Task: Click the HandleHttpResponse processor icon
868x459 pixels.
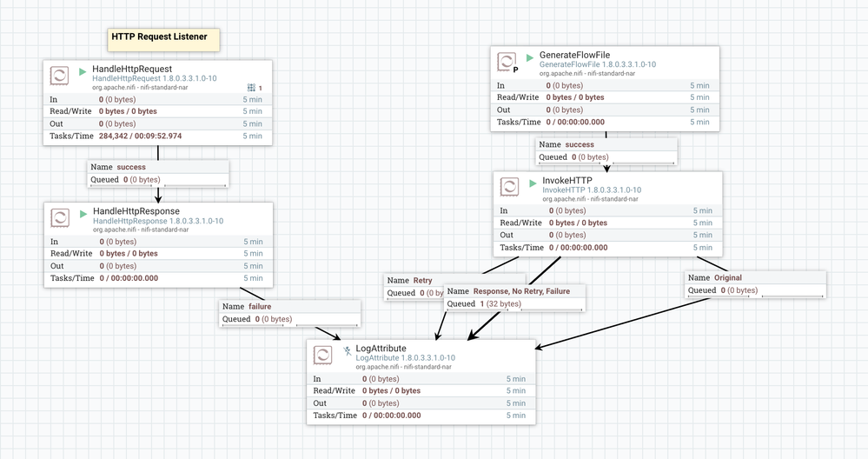Action: tap(60, 217)
